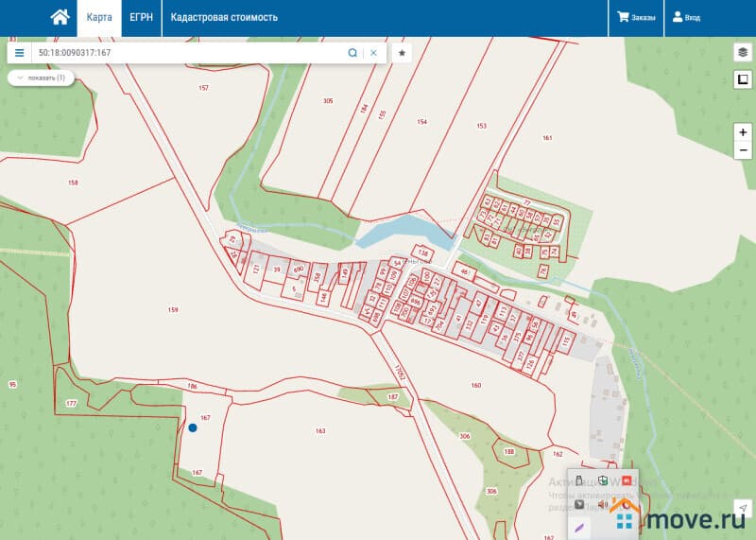Click the Вход login button
The width and height of the screenshot is (756, 540).
[686, 17]
